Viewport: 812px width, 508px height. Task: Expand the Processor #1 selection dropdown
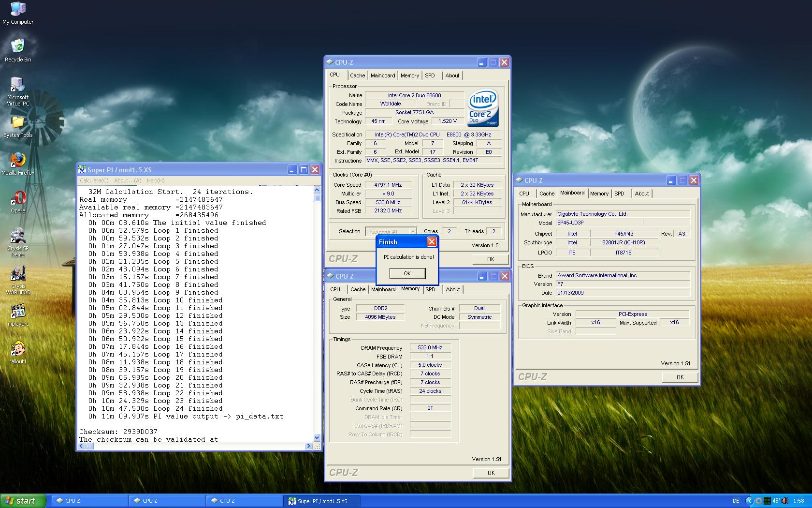pyautogui.click(x=412, y=232)
